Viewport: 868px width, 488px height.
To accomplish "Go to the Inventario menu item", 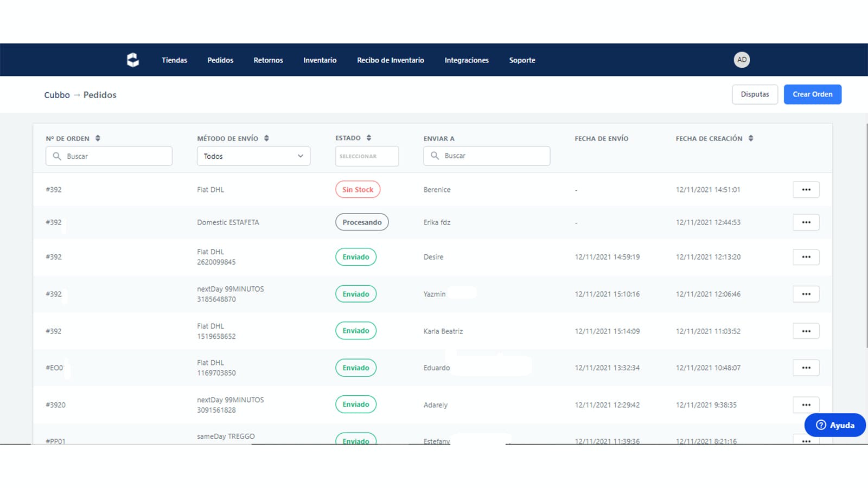I will coord(320,60).
